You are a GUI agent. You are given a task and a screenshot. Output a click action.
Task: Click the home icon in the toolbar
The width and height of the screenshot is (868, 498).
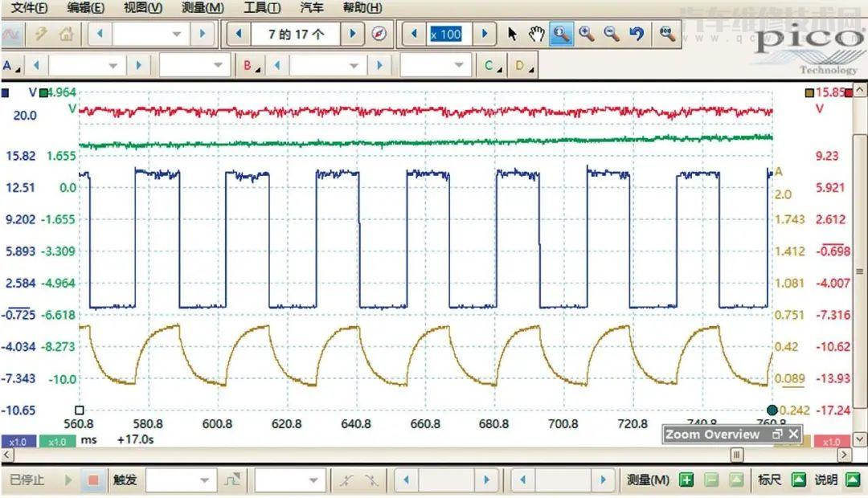[66, 35]
